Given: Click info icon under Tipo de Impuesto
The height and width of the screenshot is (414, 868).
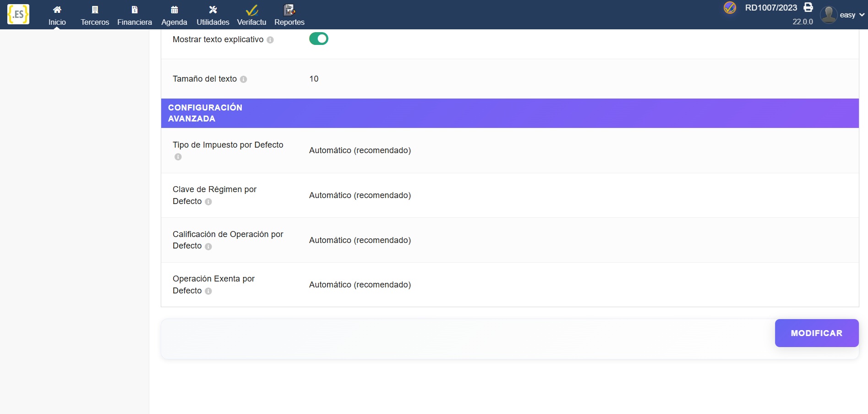Looking at the screenshot, I should [x=178, y=157].
